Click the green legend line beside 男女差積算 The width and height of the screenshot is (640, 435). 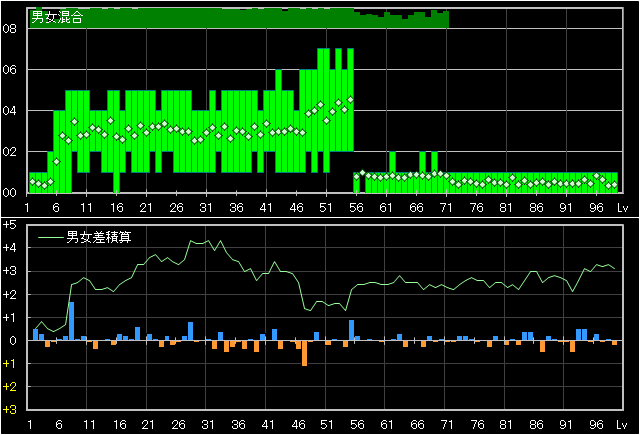(x=51, y=237)
